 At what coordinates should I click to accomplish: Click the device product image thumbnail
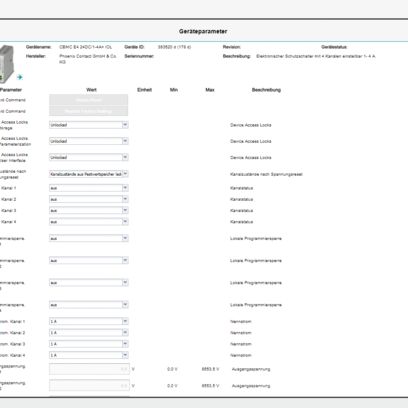pos(7,63)
